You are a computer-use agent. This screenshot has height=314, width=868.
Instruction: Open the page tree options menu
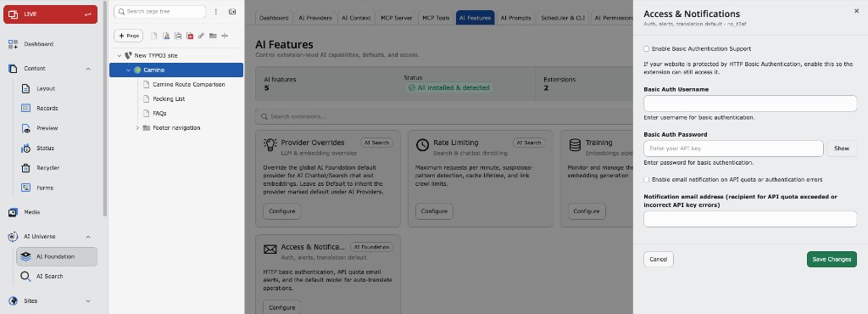(216, 12)
